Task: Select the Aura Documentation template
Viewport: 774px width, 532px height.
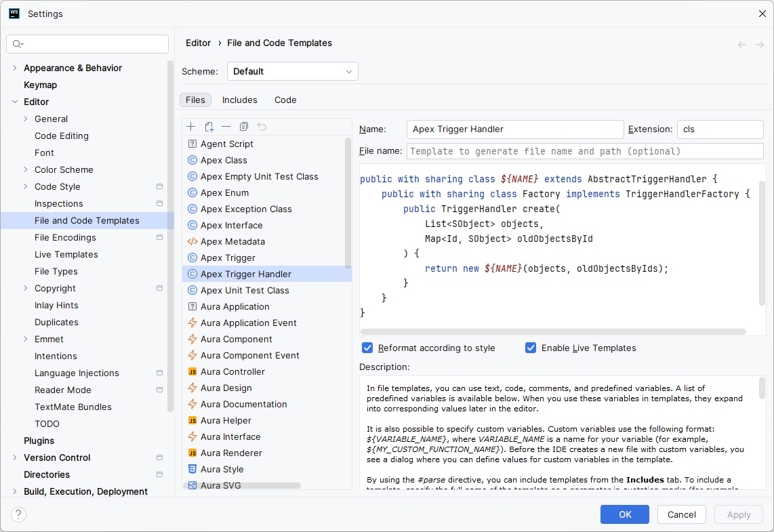Action: click(266, 404)
